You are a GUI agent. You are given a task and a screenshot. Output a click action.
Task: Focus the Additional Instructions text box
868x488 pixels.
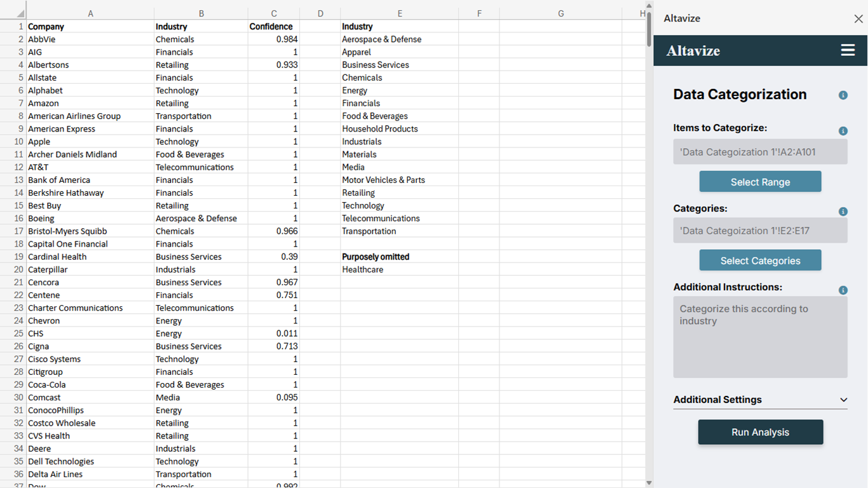point(760,337)
